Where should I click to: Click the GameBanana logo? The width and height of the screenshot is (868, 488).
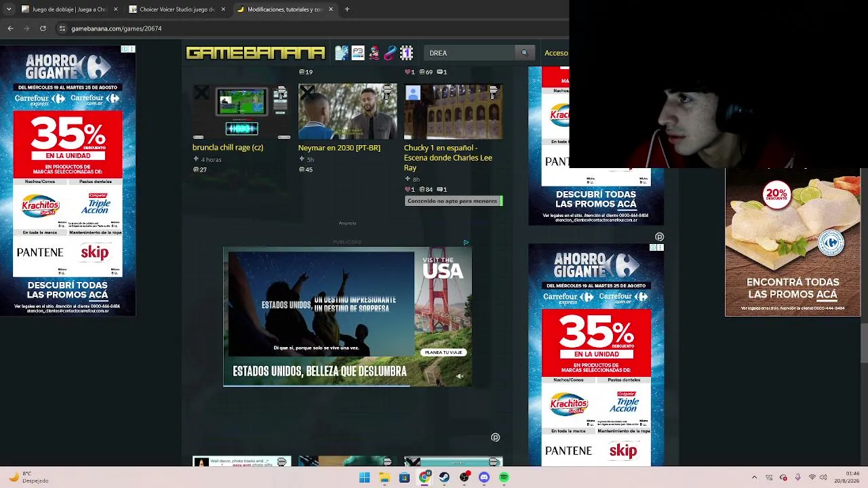click(x=255, y=53)
